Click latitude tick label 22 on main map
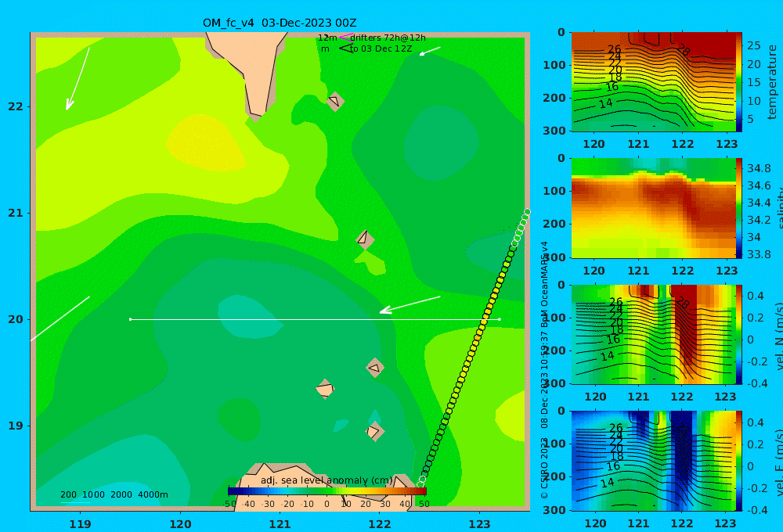The image size is (783, 532). [16, 106]
